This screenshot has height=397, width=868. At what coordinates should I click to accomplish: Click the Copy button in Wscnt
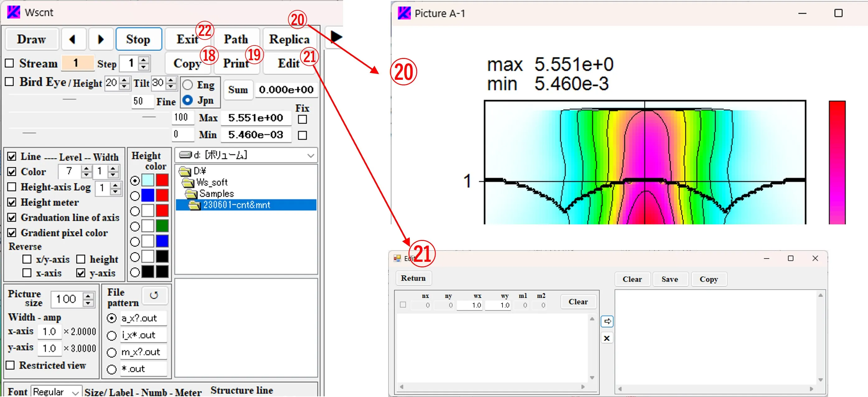(x=187, y=63)
